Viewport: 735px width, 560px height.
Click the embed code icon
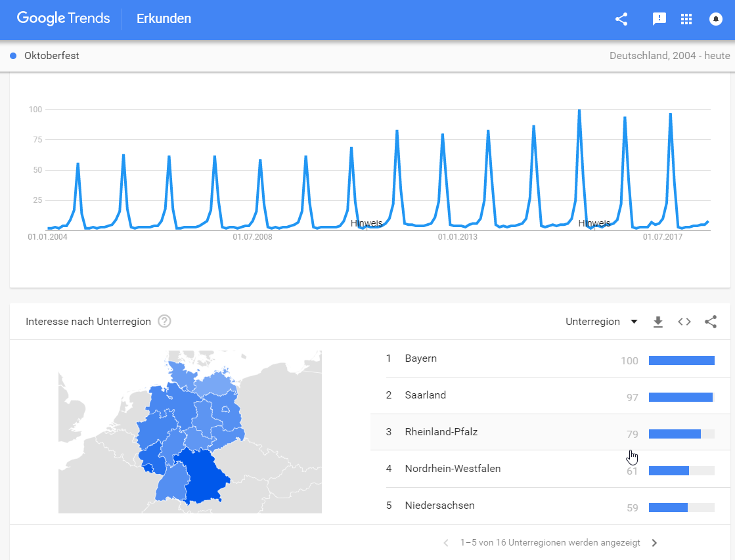point(684,322)
